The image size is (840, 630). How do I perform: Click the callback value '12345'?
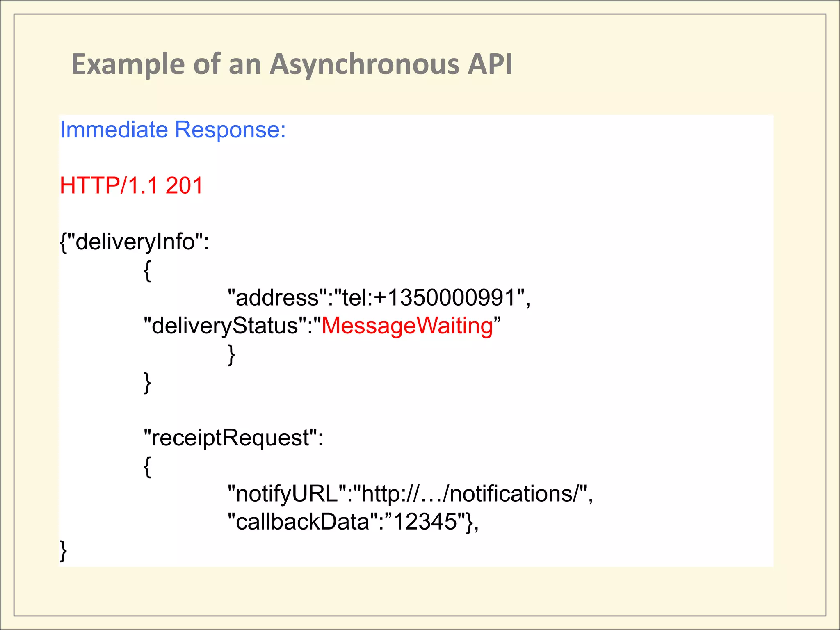[x=425, y=522]
